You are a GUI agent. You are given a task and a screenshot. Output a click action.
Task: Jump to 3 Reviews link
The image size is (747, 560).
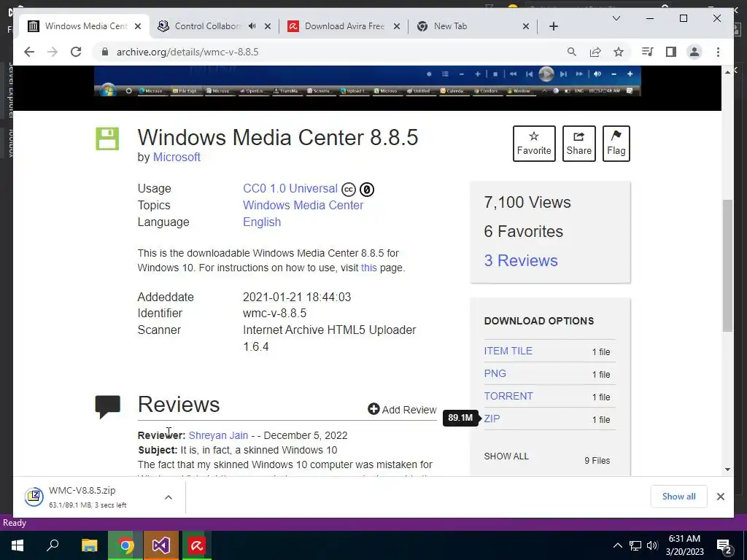point(521,260)
